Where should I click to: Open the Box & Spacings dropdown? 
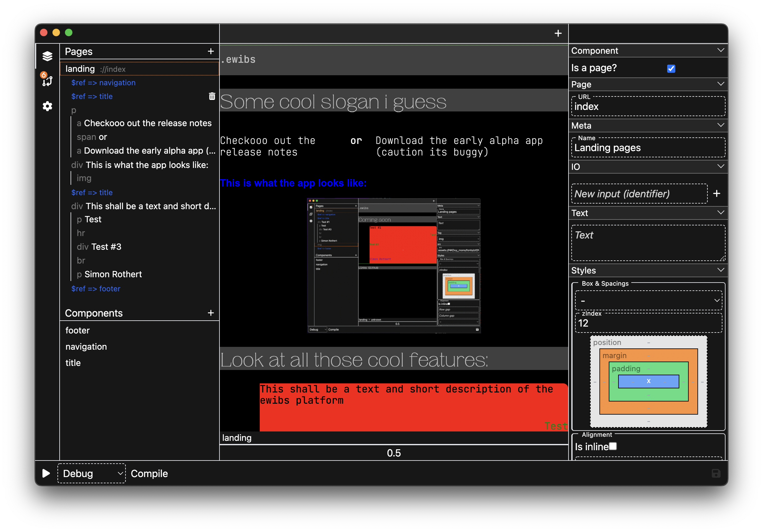pos(648,300)
